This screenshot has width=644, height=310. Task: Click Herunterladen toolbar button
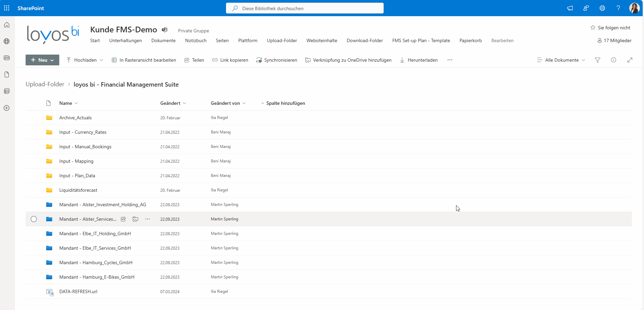pyautogui.click(x=419, y=60)
